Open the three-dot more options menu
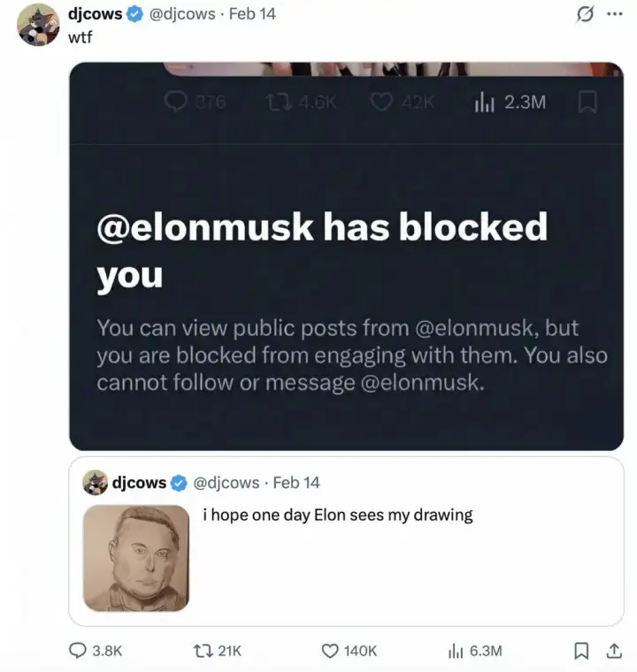 [614, 15]
